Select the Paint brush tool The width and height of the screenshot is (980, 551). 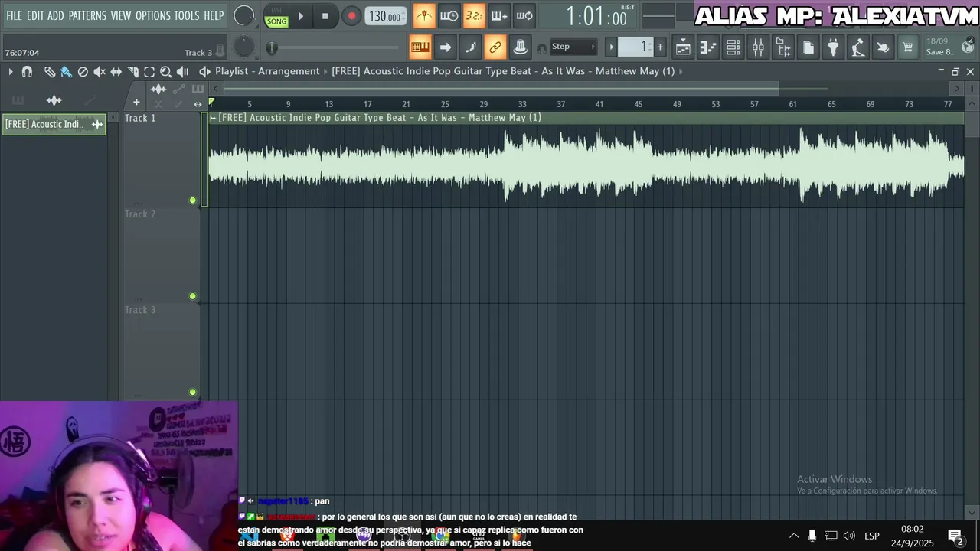tap(66, 71)
